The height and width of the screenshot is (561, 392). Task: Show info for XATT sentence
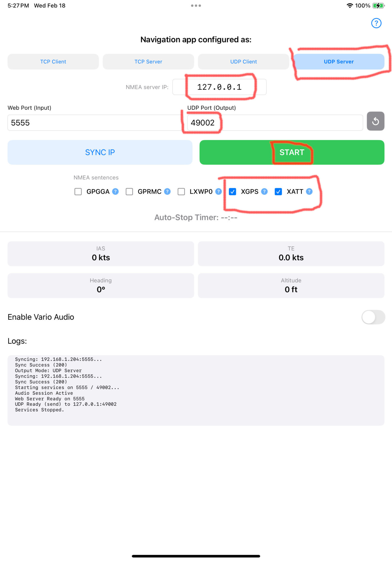coord(309,192)
